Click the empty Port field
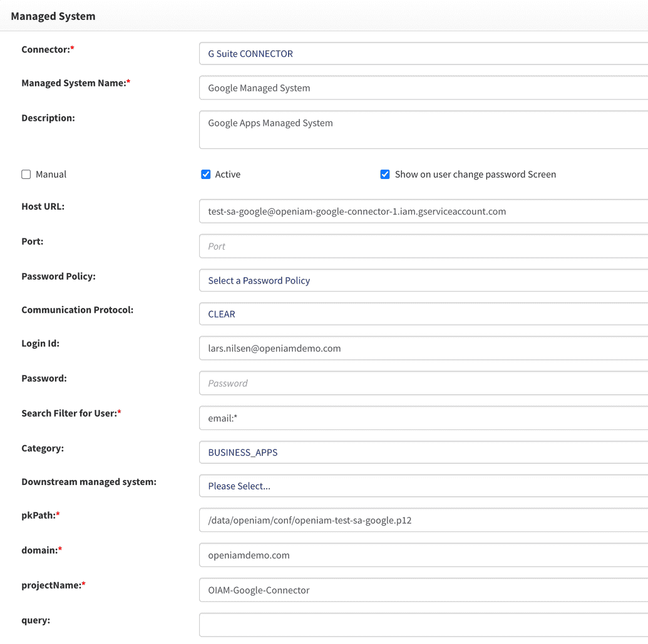Screen dimensions: 648x644 423,247
